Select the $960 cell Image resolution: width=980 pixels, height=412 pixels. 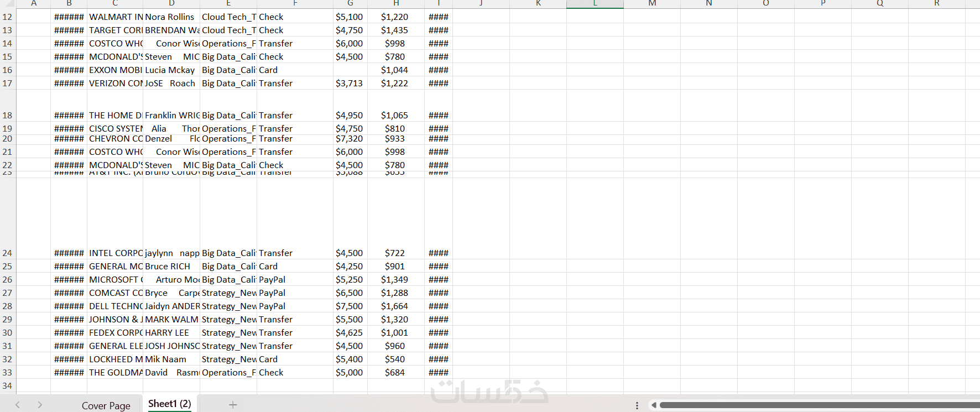coord(396,346)
